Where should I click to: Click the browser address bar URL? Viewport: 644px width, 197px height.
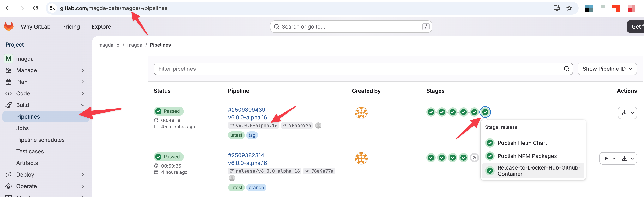pos(113,8)
